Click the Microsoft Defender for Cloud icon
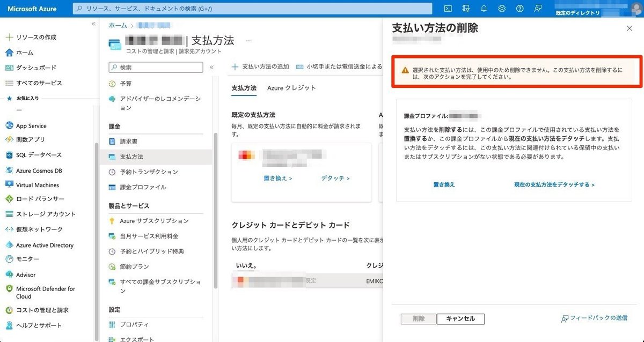This screenshot has height=342, width=644. (9, 289)
